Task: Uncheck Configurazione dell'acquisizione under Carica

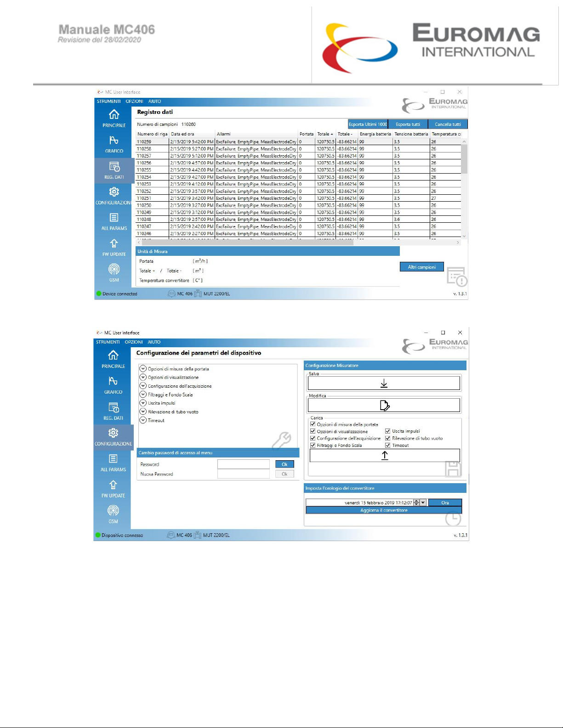Action: [x=313, y=438]
